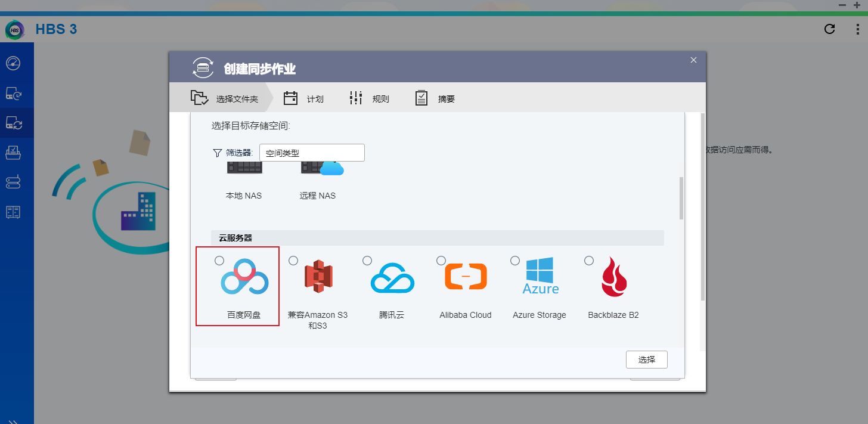The width and height of the screenshot is (868, 424).
Task: Select the 腾讯云 radio button
Action: [367, 261]
